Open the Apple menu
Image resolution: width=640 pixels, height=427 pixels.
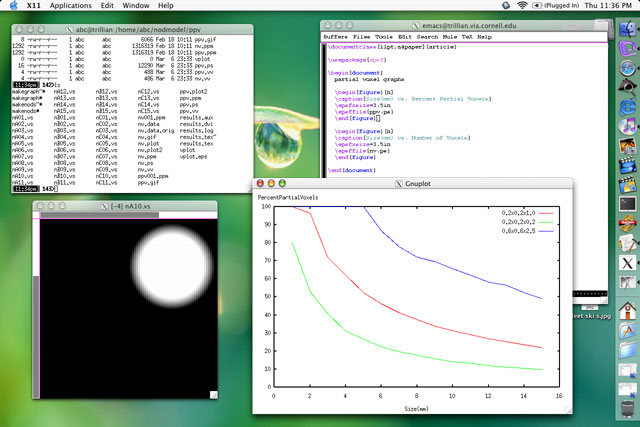pos(12,6)
